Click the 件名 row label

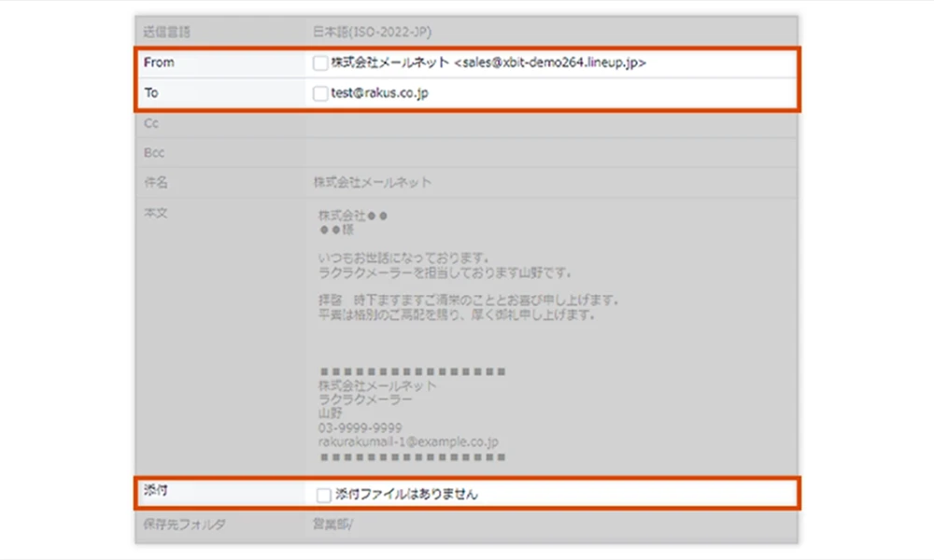point(155,182)
